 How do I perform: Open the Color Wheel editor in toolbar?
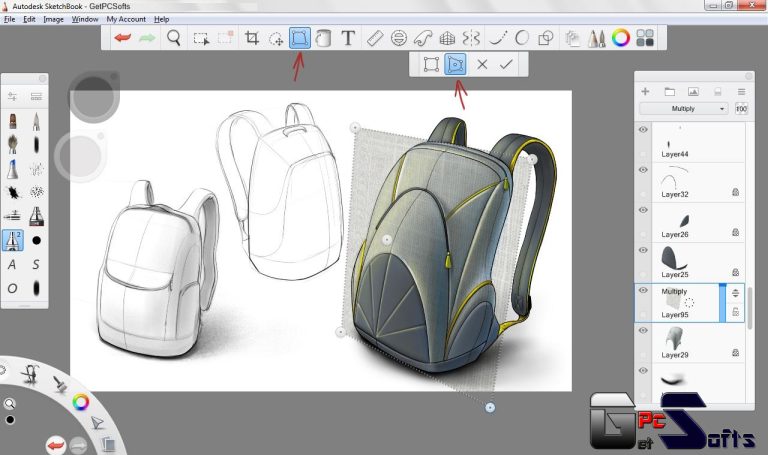point(621,38)
